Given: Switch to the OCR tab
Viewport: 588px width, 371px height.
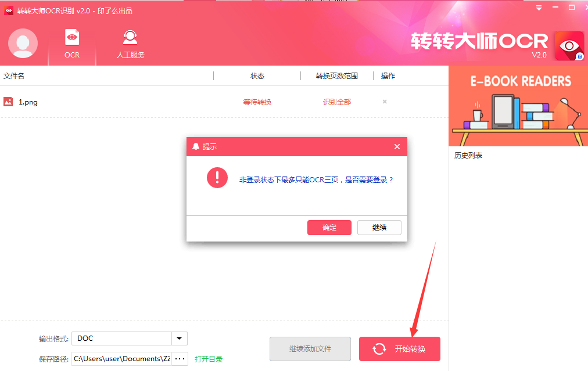Looking at the screenshot, I should click(71, 44).
